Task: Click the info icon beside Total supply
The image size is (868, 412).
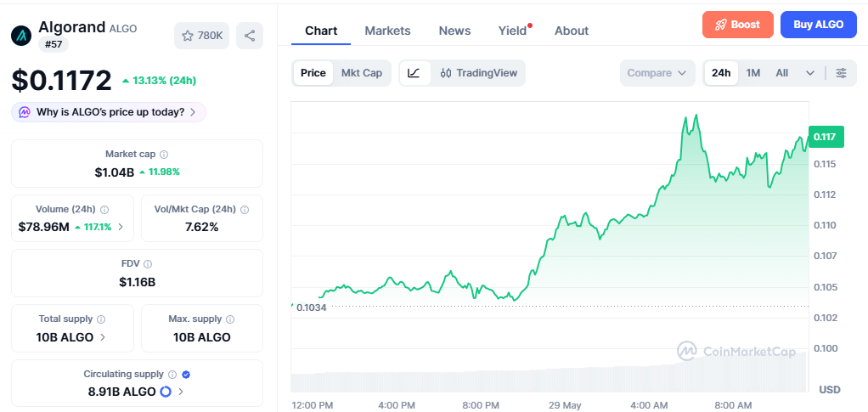Action: (101, 319)
